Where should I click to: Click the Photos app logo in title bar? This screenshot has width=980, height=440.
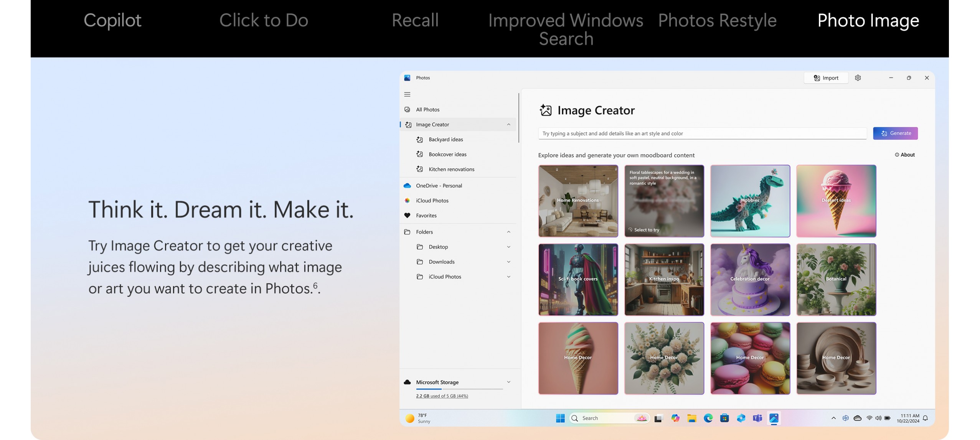coord(407,78)
